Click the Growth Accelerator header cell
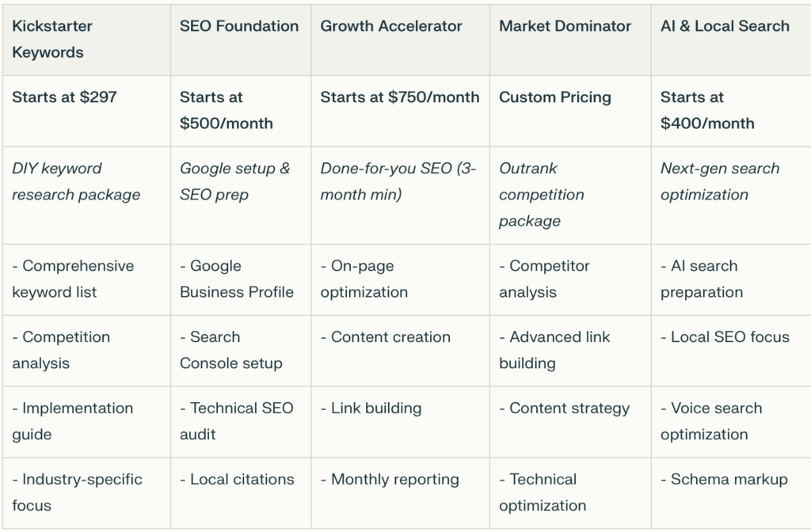Viewport: 811px width, 532px height. 391,26
